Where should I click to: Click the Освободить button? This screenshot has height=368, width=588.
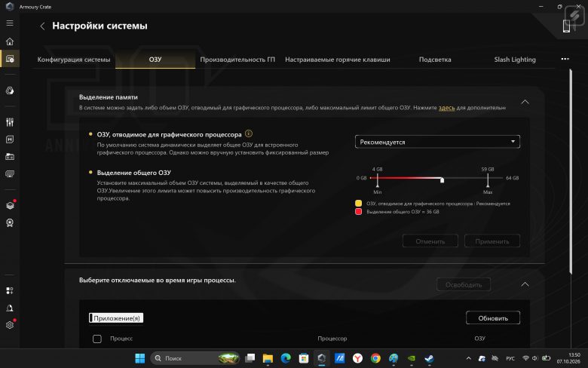[x=464, y=285]
